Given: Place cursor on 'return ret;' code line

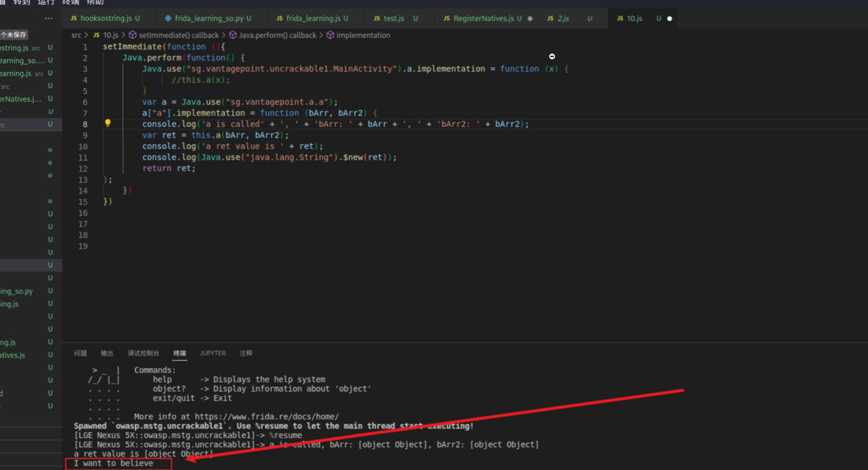Looking at the screenshot, I should pos(169,168).
